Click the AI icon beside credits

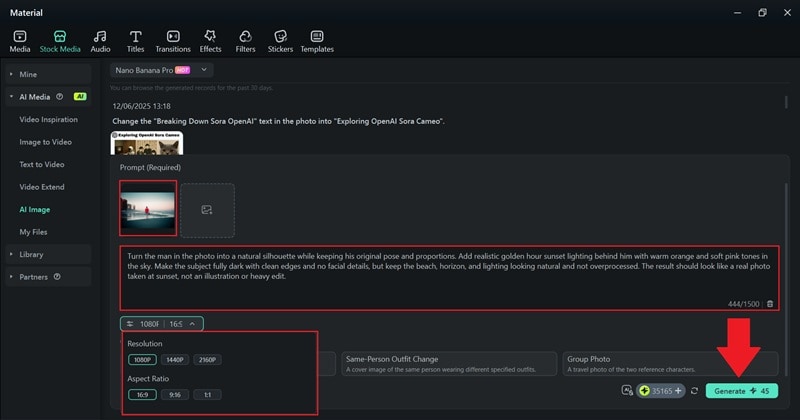(x=627, y=391)
